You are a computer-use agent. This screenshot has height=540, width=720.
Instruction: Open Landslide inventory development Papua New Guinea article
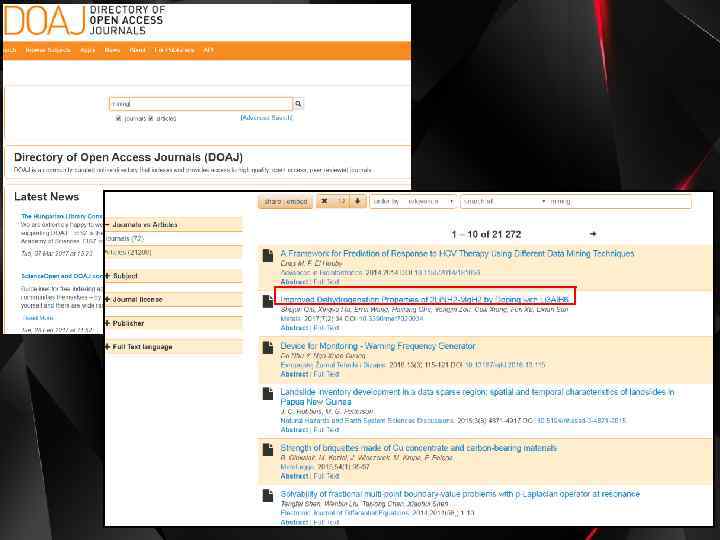[477, 397]
